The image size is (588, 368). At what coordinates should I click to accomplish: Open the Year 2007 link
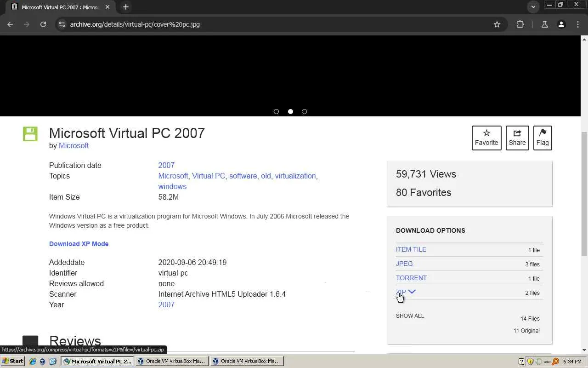click(166, 305)
